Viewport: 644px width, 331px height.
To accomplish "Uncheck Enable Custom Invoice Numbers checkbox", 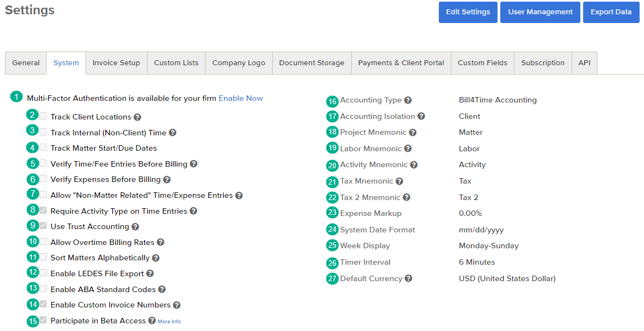I will pyautogui.click(x=43, y=304).
